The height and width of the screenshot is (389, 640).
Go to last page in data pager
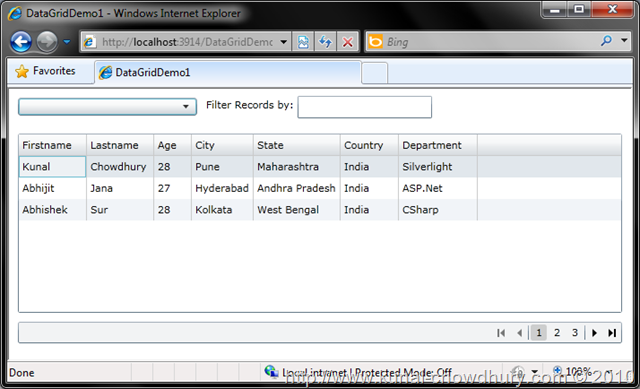(x=612, y=333)
